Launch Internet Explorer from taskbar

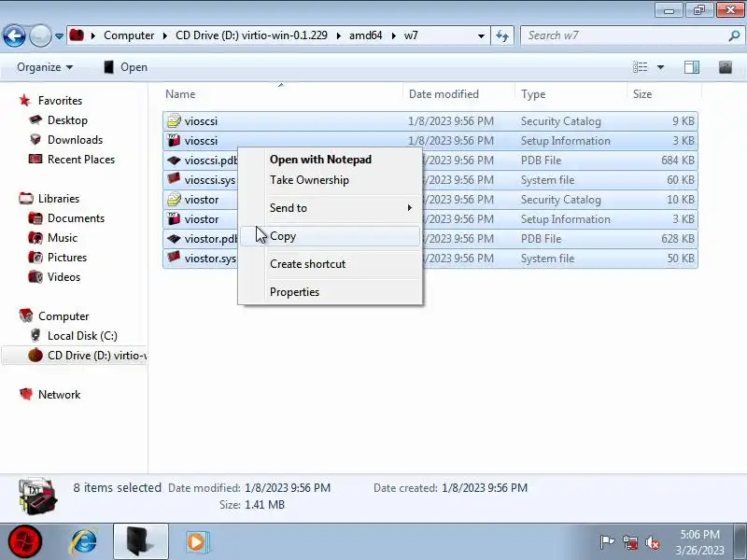84,541
